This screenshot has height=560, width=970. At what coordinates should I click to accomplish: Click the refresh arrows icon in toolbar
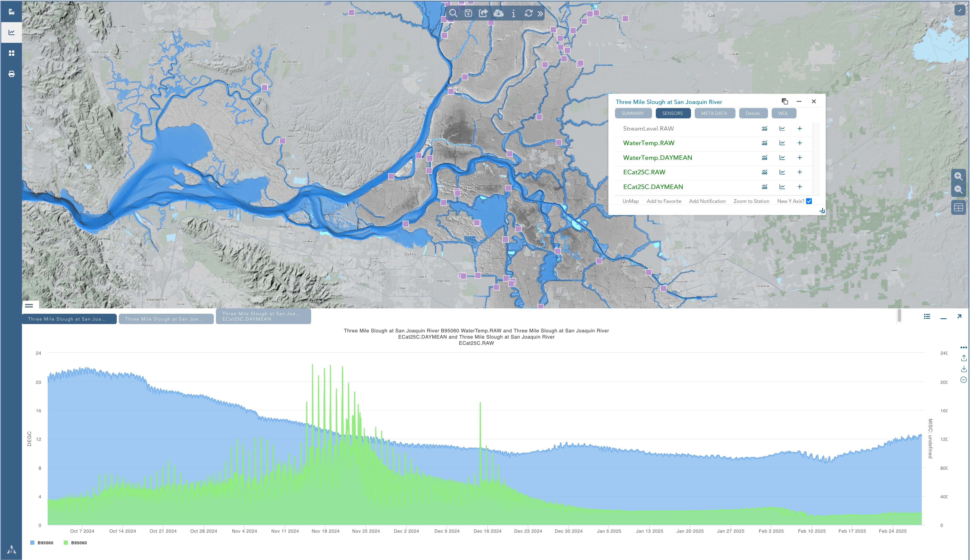[528, 13]
